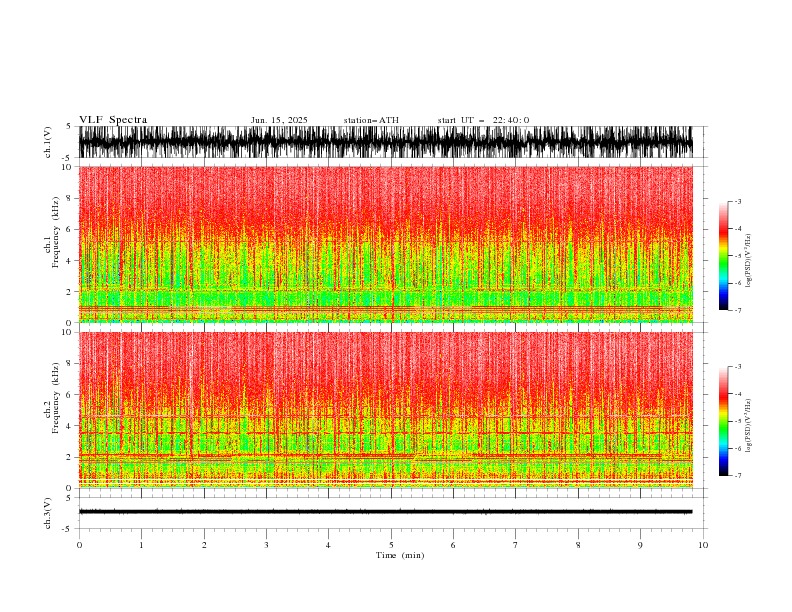This screenshot has width=792, height=612.
Task: Click the time axis tick label '5'
Action: pyautogui.click(x=391, y=545)
